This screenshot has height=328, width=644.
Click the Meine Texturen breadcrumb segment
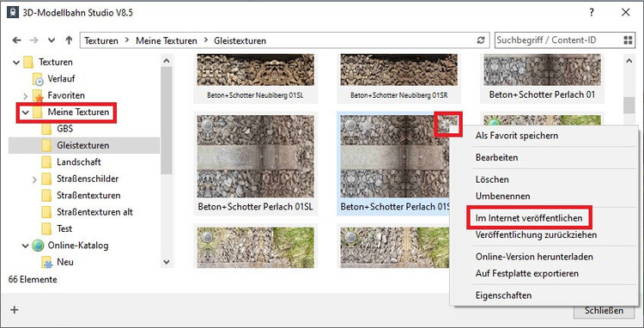pyautogui.click(x=167, y=40)
